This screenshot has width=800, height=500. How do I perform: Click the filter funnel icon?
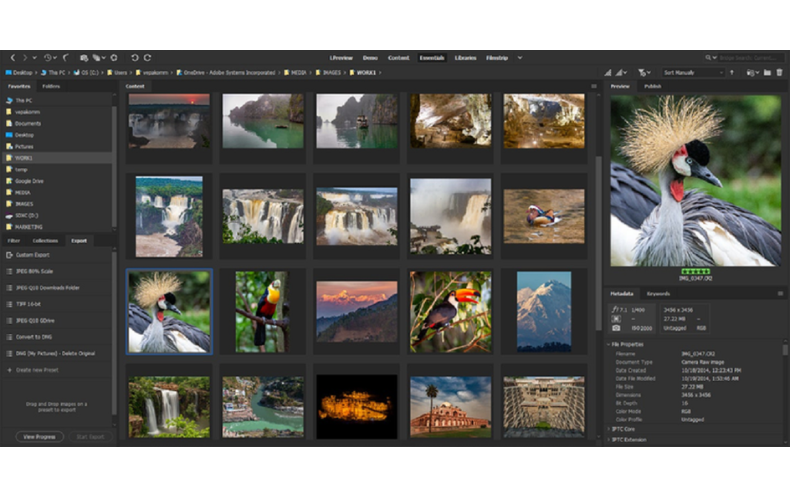pos(644,73)
